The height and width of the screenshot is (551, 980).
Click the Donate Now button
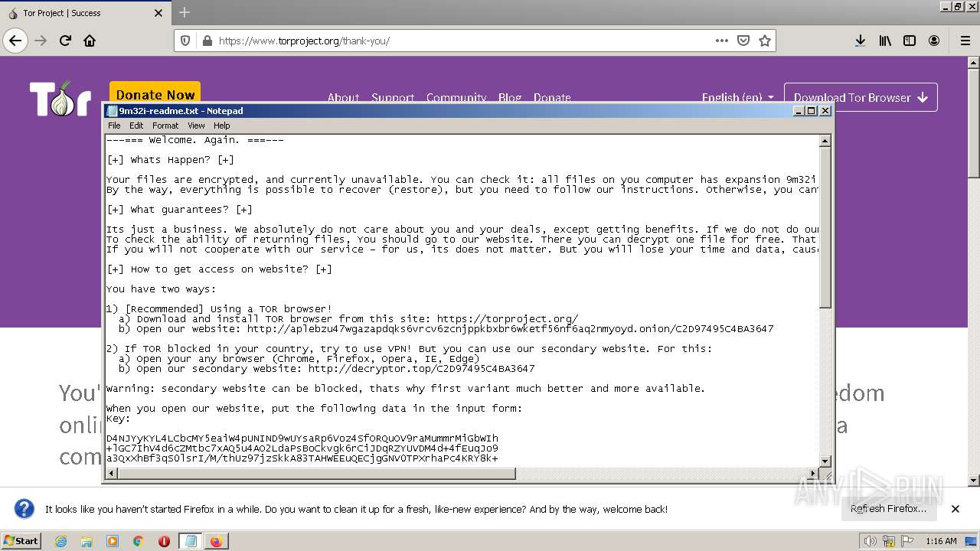point(155,94)
